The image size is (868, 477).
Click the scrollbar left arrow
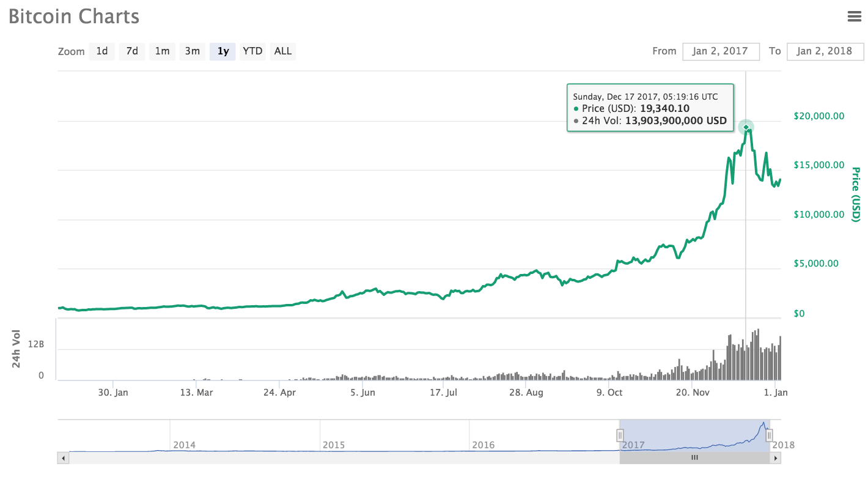(x=62, y=457)
